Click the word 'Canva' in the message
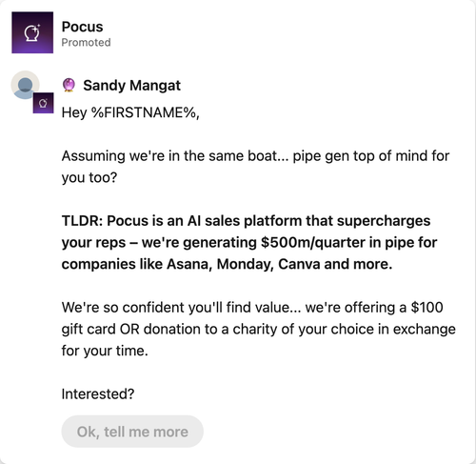This screenshot has width=476, height=464. point(299,264)
